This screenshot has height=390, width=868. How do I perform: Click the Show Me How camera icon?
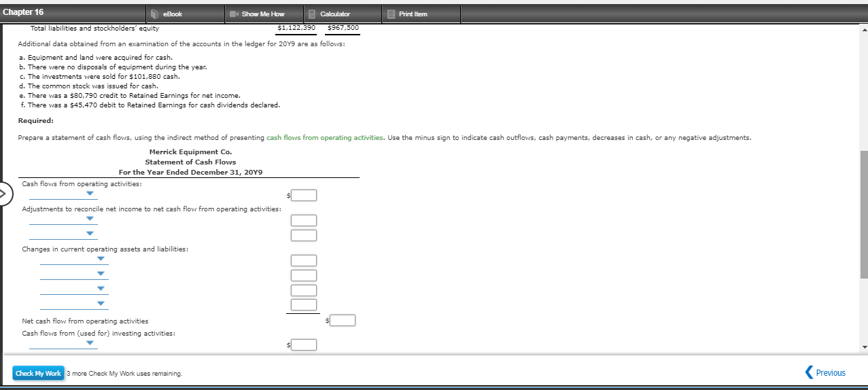point(233,14)
